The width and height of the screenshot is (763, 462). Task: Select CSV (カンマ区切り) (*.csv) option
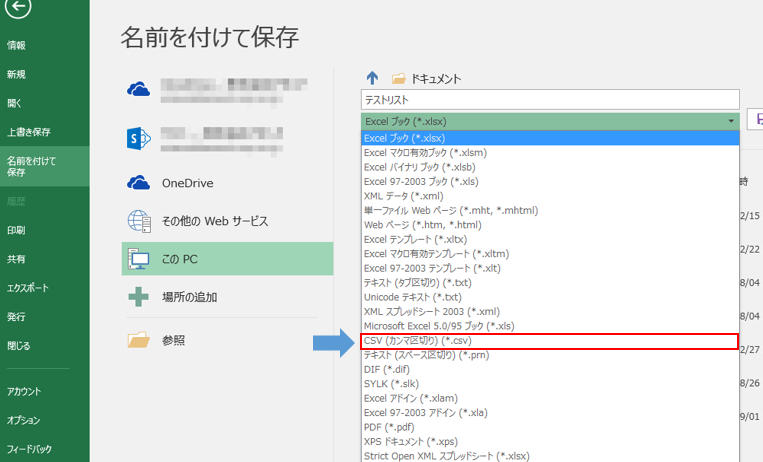(550, 341)
